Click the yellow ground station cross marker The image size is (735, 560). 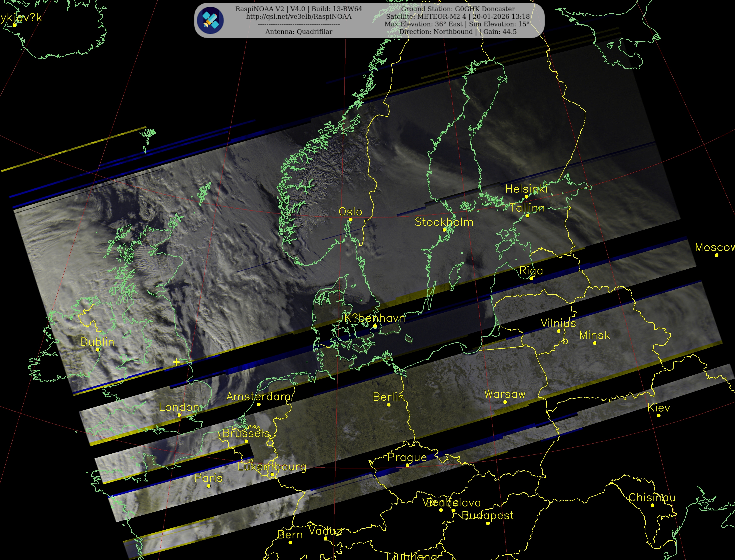click(x=176, y=362)
